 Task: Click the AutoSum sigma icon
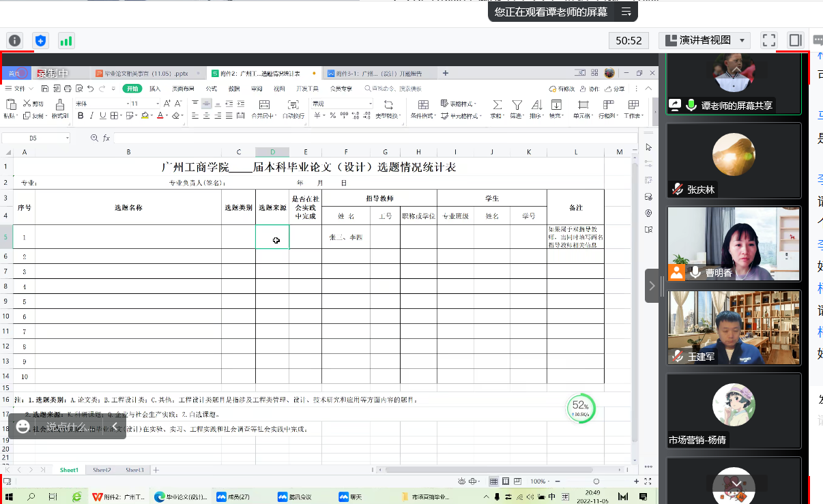[497, 104]
